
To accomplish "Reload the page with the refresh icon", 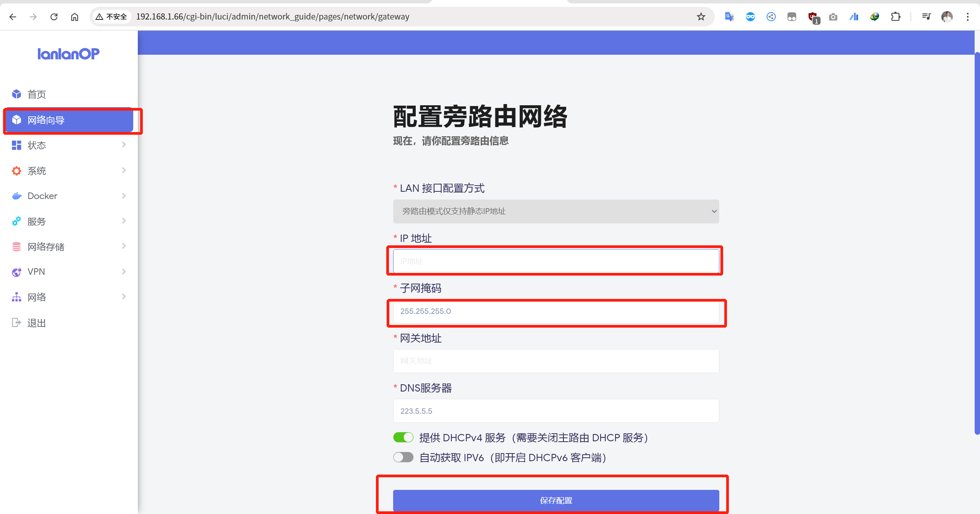I will coord(54,17).
